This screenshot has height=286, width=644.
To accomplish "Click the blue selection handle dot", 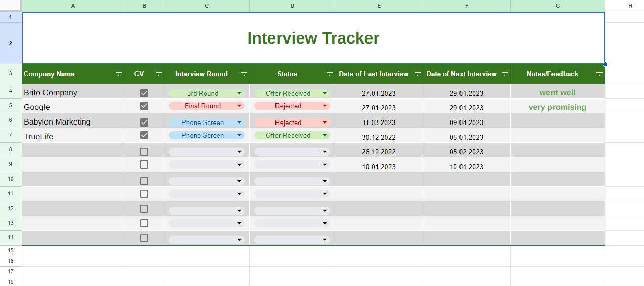I will point(605,64).
